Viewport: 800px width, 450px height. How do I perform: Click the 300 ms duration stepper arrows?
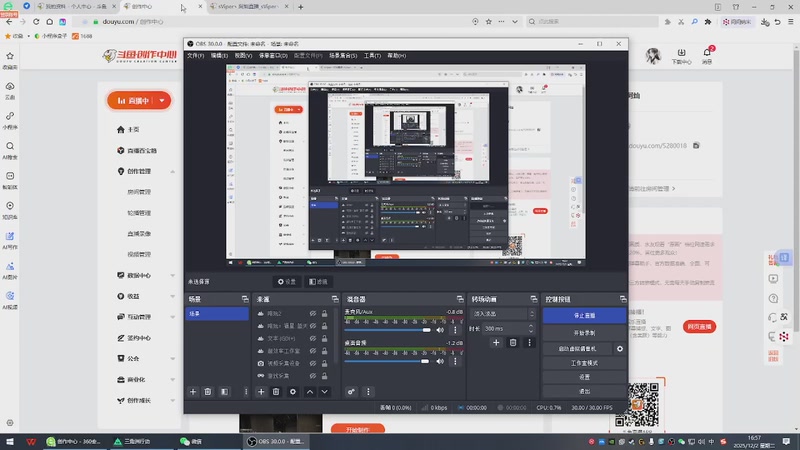(531, 329)
